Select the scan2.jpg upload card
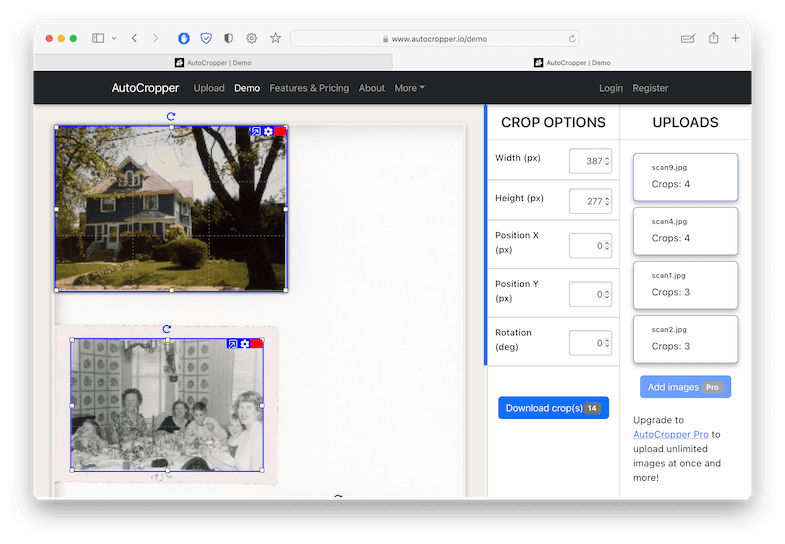The width and height of the screenshot is (785, 544). click(x=685, y=339)
